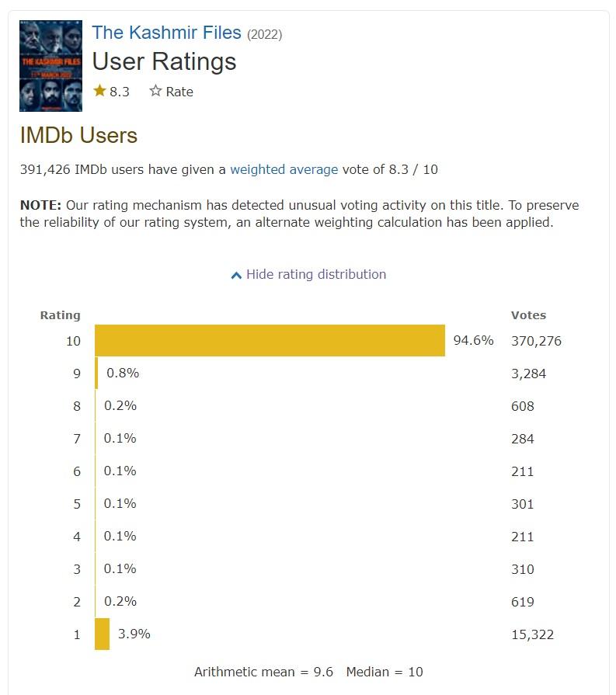Open the weighted average link

click(x=284, y=169)
